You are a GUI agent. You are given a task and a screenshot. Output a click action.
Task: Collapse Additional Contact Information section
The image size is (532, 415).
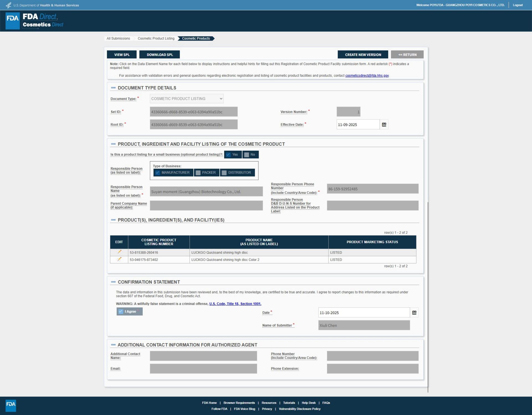(x=113, y=345)
